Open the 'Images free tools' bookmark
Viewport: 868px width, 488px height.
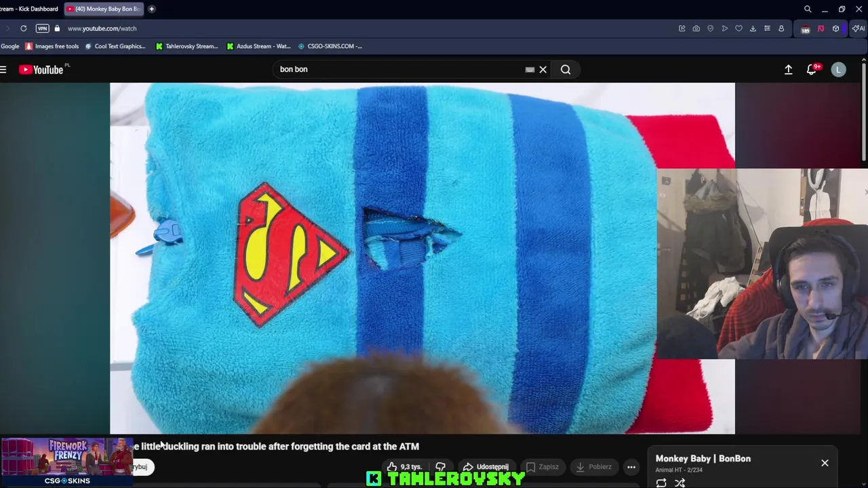click(x=52, y=46)
